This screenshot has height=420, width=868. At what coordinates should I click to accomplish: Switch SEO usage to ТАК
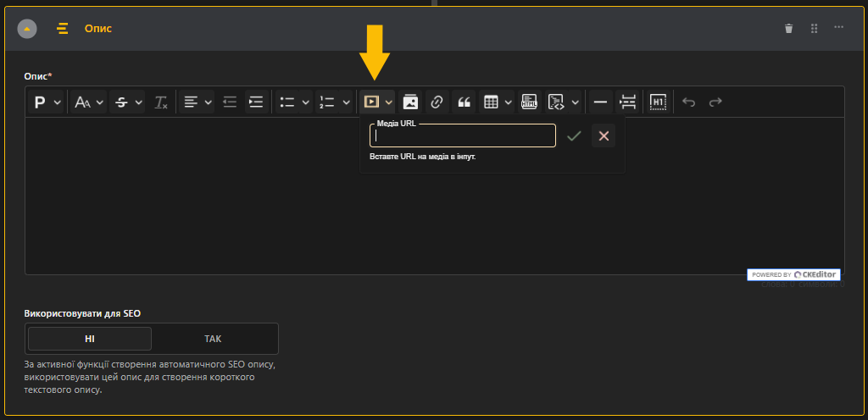coord(213,339)
